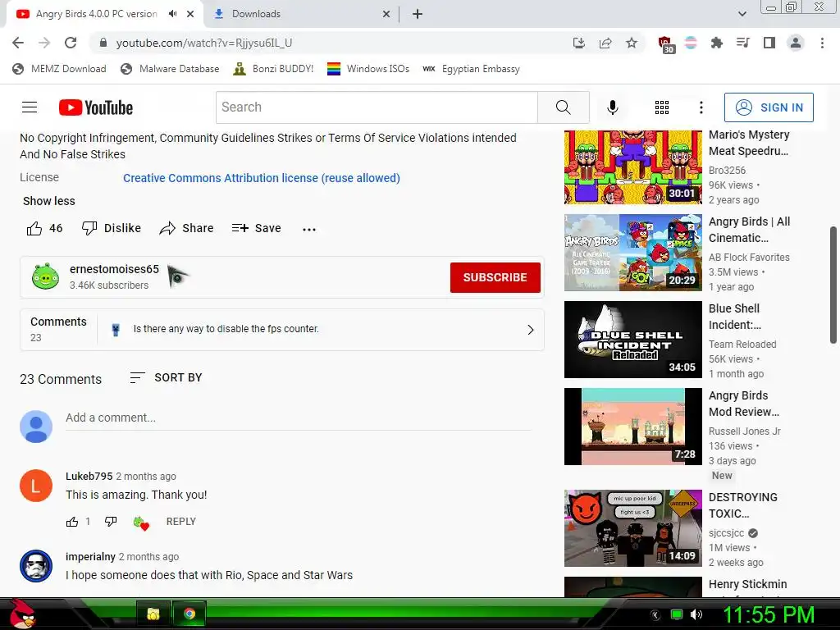Open a new browser tab

tap(418, 14)
